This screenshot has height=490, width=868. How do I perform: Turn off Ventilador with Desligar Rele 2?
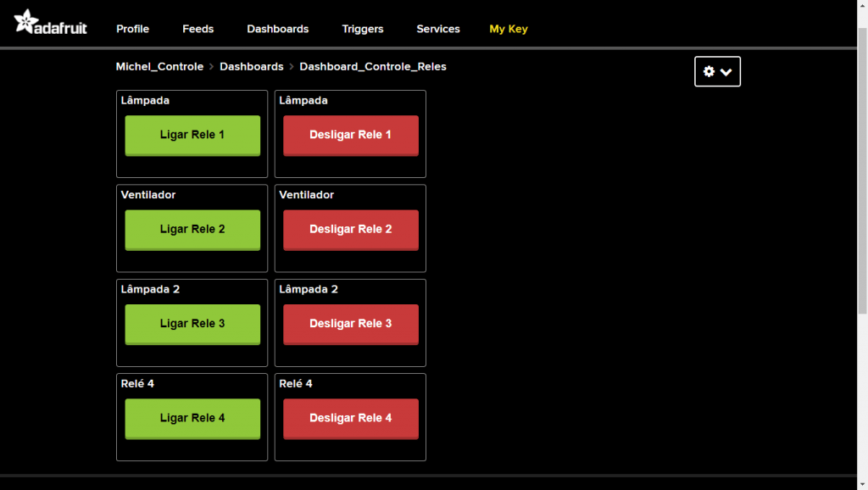(x=351, y=230)
